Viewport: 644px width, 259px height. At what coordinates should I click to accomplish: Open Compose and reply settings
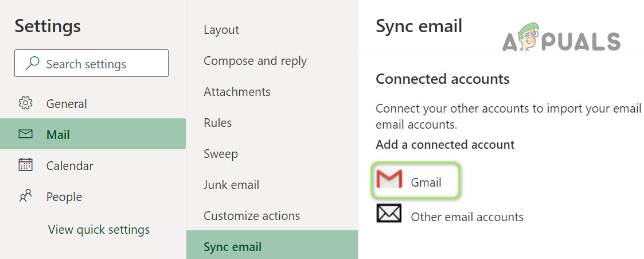[x=255, y=61]
